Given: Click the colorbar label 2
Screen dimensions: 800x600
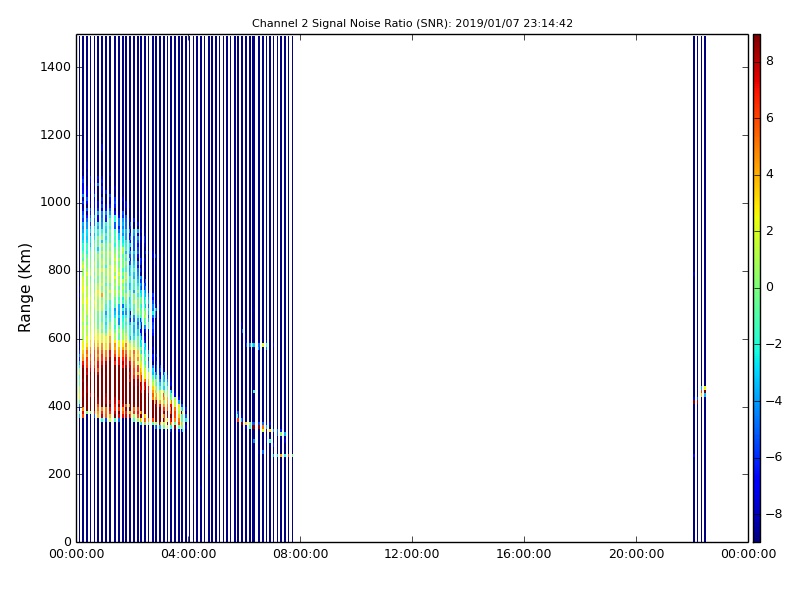Looking at the screenshot, I should [770, 231].
